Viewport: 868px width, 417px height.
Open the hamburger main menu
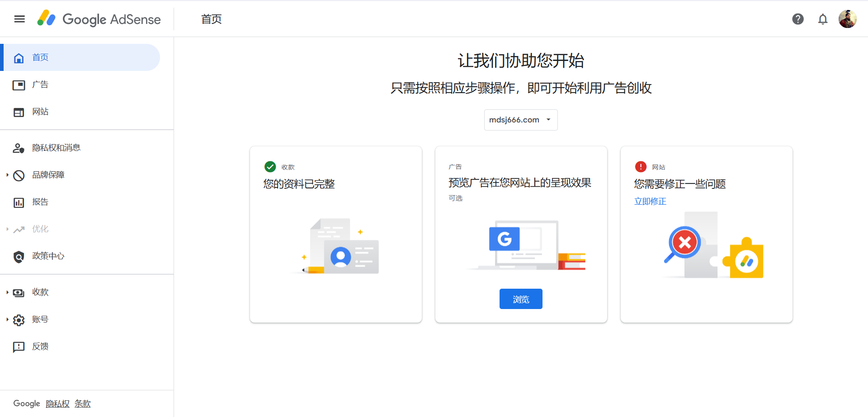pyautogui.click(x=19, y=19)
